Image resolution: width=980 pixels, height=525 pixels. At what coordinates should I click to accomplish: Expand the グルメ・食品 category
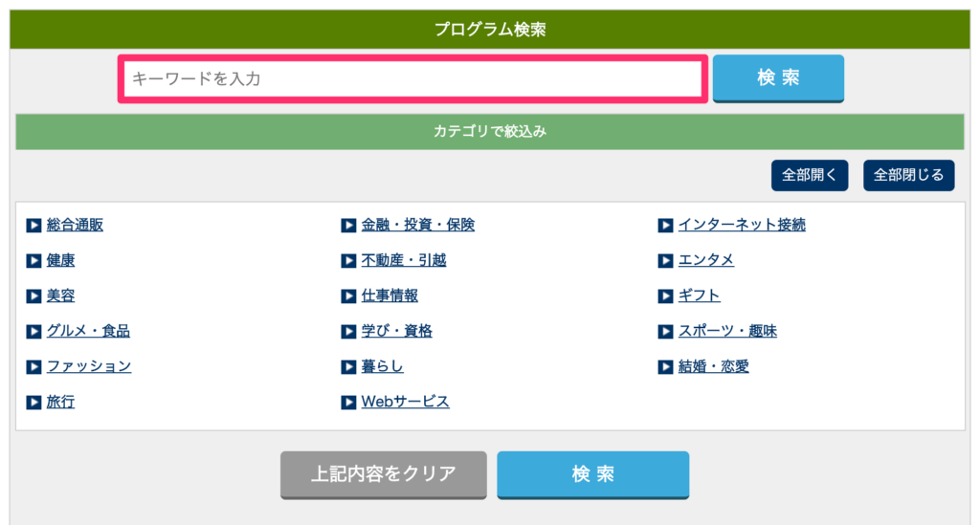pyautogui.click(x=88, y=332)
